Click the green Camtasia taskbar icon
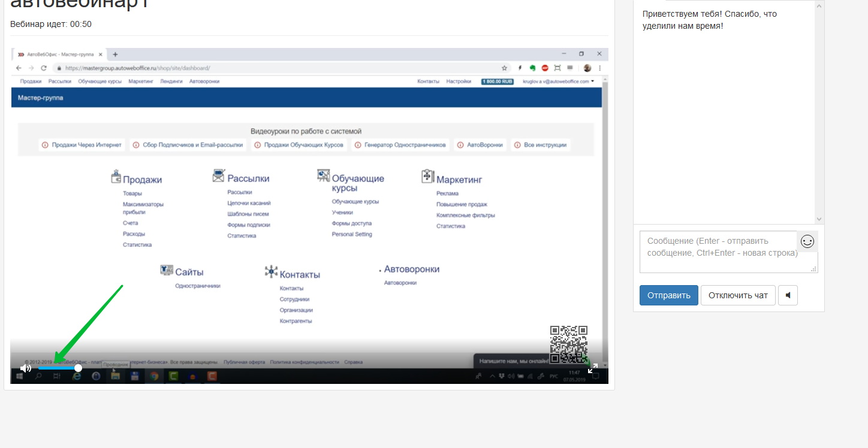This screenshot has height=448, width=868. point(173,376)
